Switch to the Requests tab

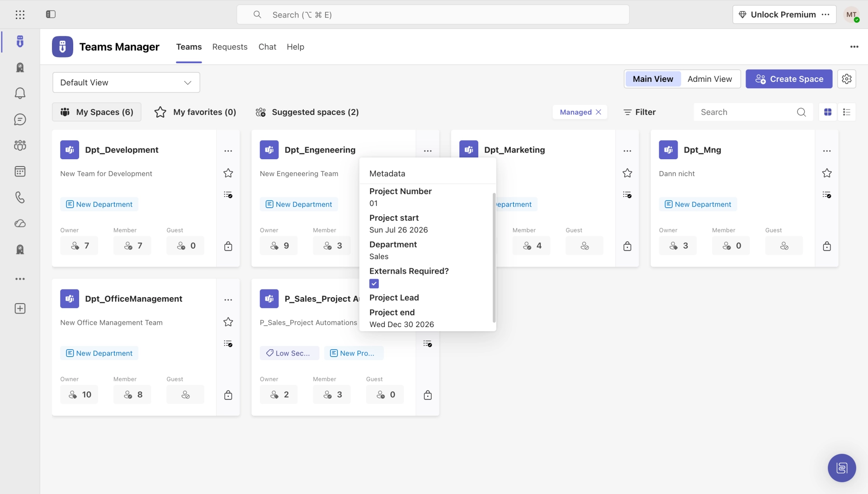pos(230,47)
